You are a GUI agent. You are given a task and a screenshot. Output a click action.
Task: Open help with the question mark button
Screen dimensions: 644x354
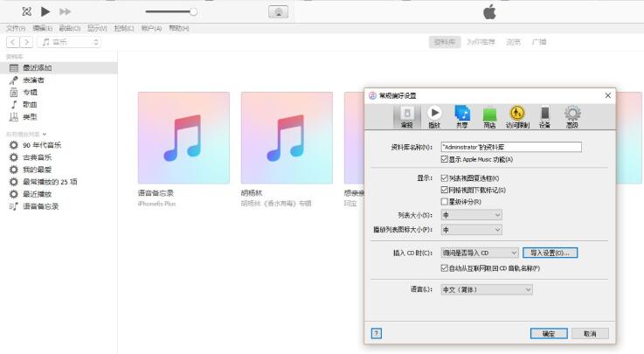(377, 334)
